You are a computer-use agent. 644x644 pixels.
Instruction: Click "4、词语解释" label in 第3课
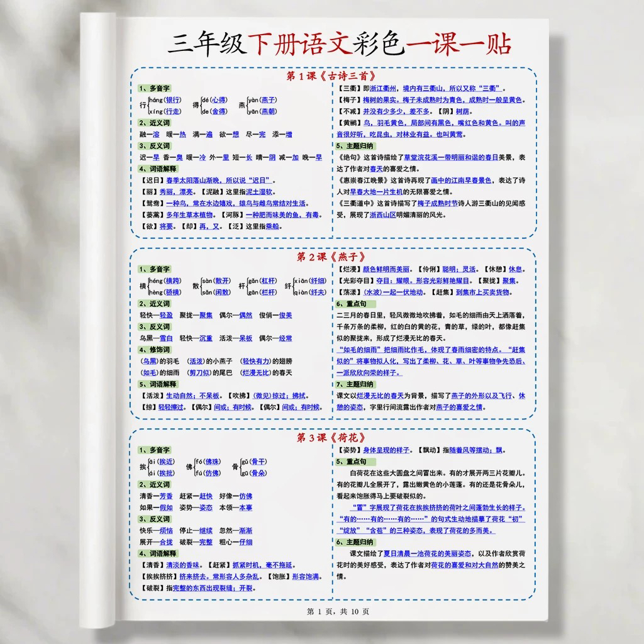pos(158,553)
